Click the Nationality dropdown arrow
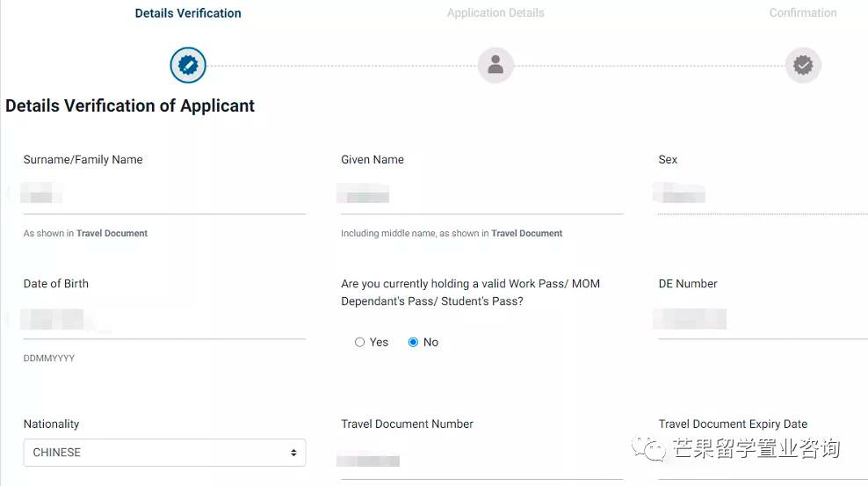 [293, 453]
